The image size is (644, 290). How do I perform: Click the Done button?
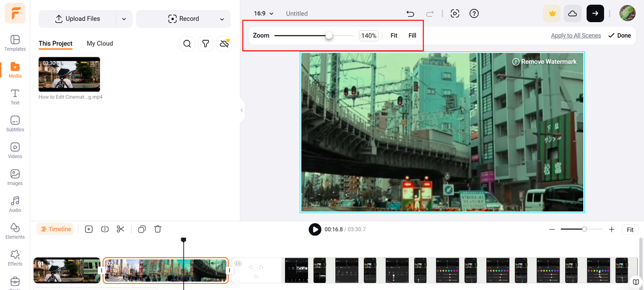point(619,36)
